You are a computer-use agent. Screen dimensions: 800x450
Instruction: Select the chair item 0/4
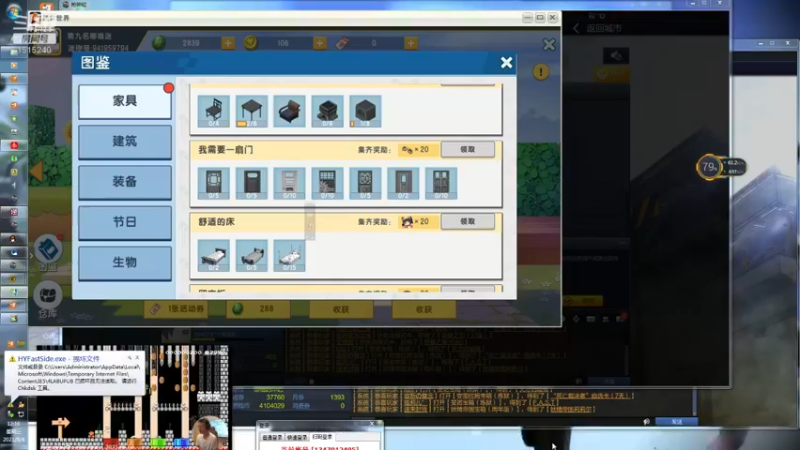click(x=214, y=111)
